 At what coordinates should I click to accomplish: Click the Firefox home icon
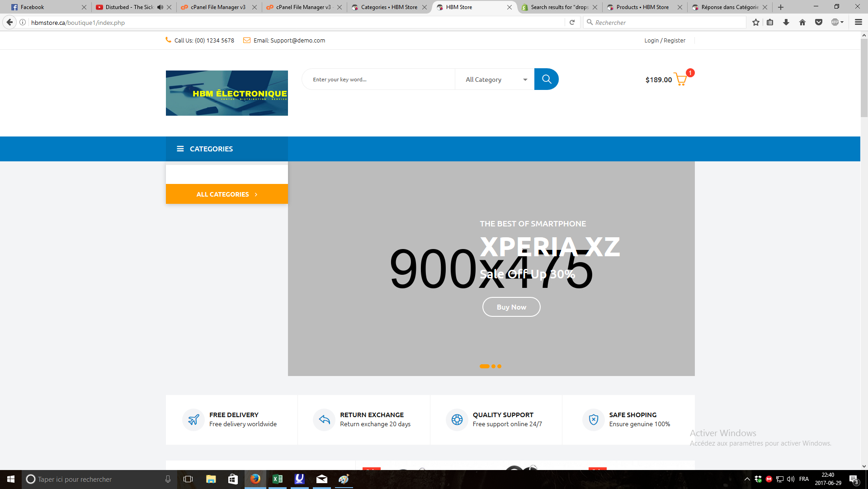(x=802, y=22)
